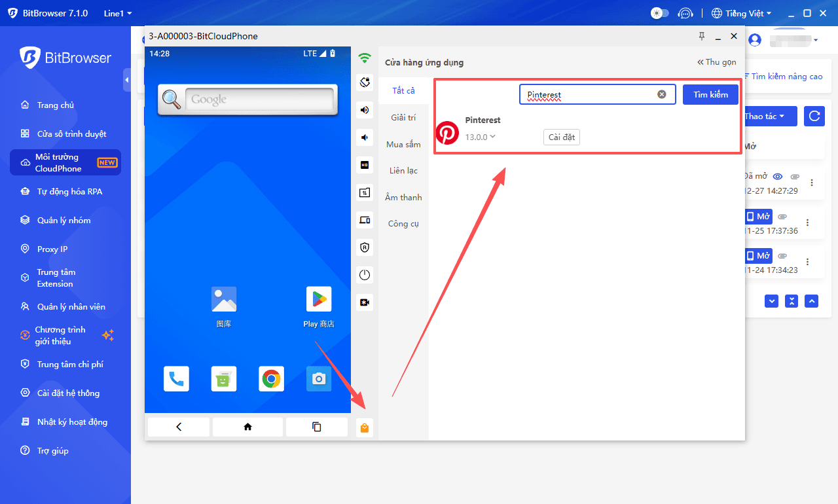Open the app store bag icon
The image size is (838, 504).
[365, 428]
